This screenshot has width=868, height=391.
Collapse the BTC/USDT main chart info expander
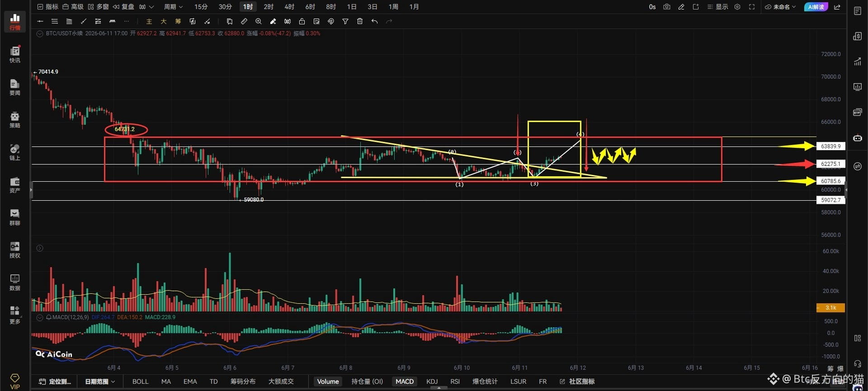click(40, 33)
